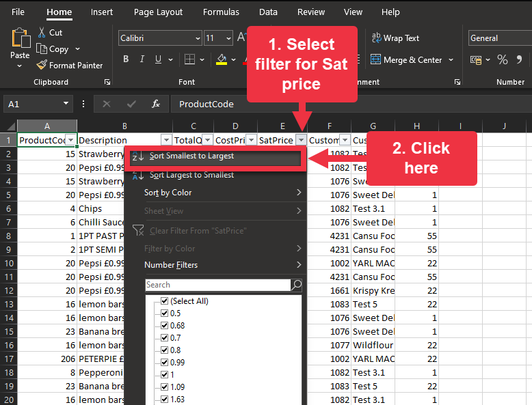Switch to the Review tab
Viewport: 532px width, 405px height.
tap(311, 12)
